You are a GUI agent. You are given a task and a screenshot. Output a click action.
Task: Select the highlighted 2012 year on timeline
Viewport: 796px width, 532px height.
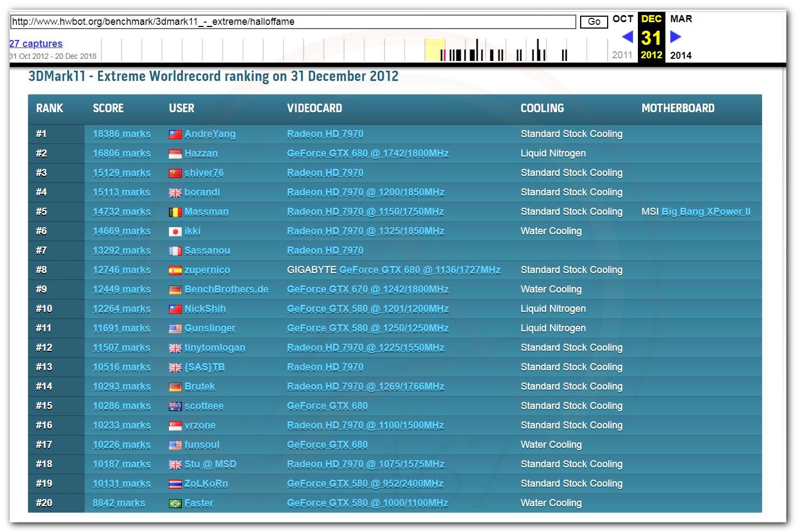click(651, 55)
